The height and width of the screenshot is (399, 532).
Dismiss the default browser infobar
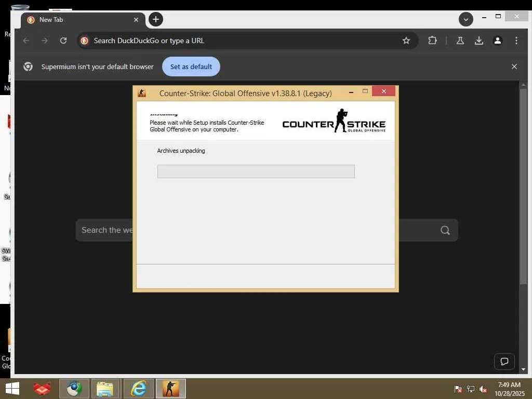coord(514,66)
